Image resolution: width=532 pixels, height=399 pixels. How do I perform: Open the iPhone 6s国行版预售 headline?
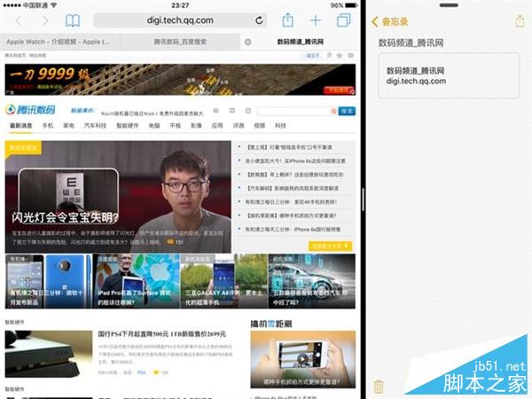coord(293,230)
